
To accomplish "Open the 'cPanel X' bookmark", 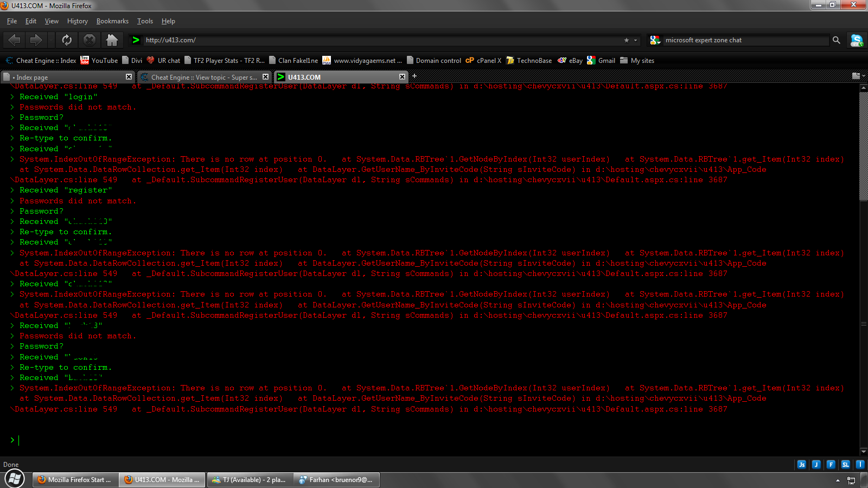I will [483, 61].
